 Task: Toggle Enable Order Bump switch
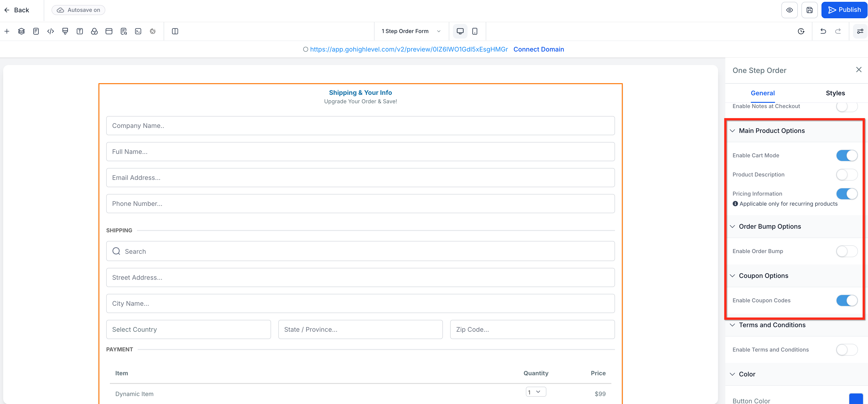click(846, 251)
